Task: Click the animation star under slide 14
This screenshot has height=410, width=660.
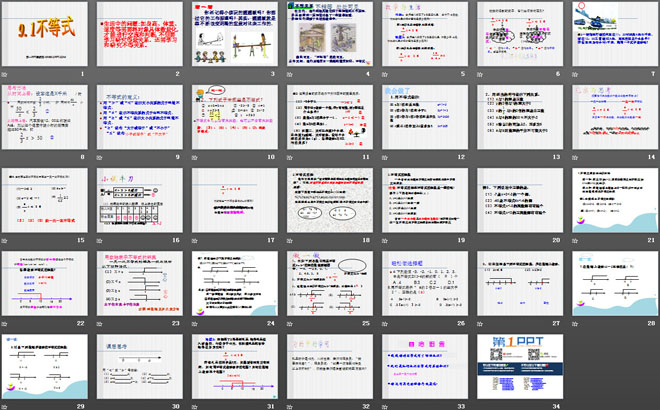Action: pos(575,158)
